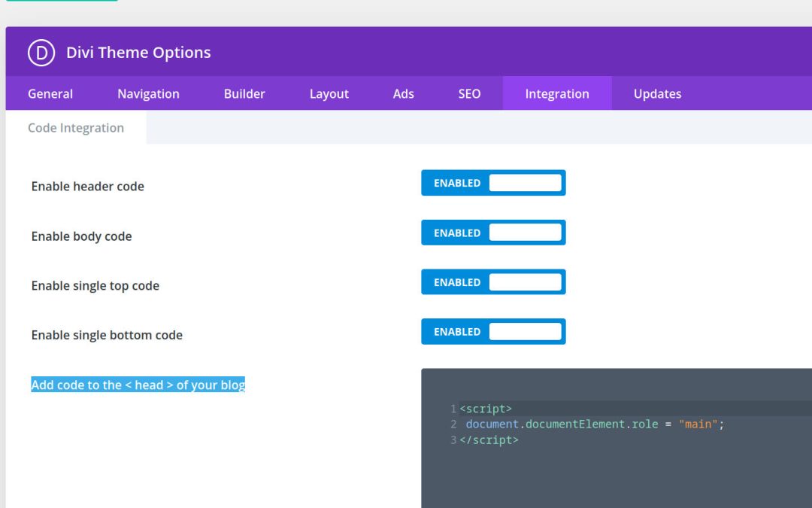Image resolution: width=812 pixels, height=508 pixels.
Task: Click the document.documentElement.role code line
Action: click(595, 424)
